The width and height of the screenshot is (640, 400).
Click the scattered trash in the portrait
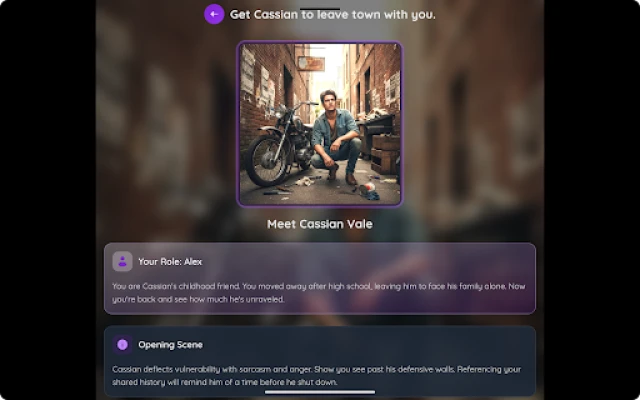pyautogui.click(x=367, y=191)
